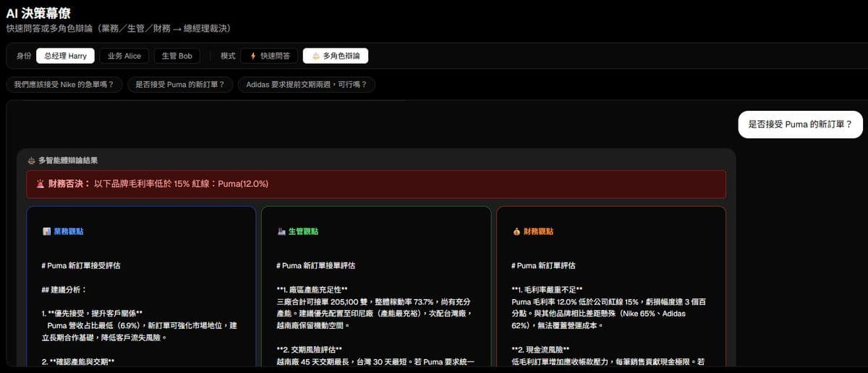
Task: Click the debate icon in 多角色辯論
Action: tap(315, 56)
